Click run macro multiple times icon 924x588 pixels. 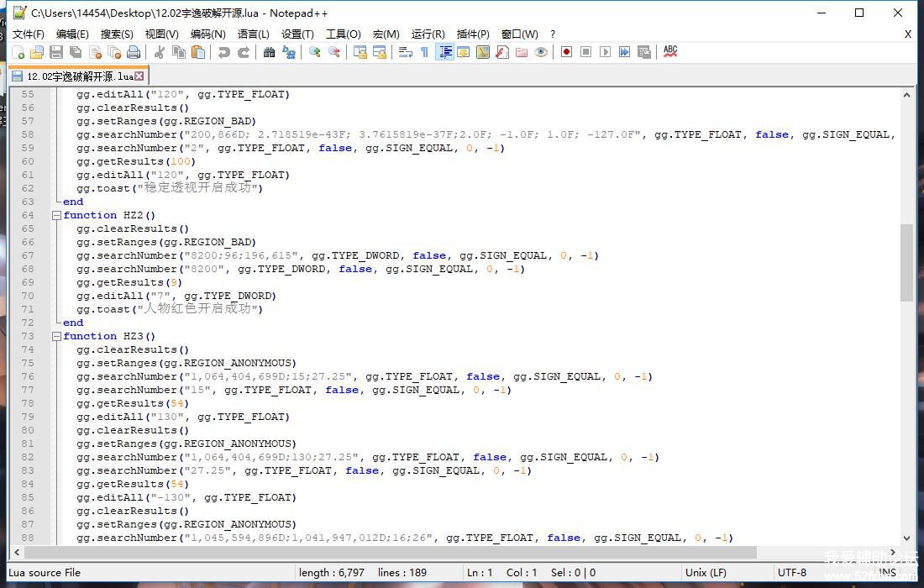click(x=625, y=52)
